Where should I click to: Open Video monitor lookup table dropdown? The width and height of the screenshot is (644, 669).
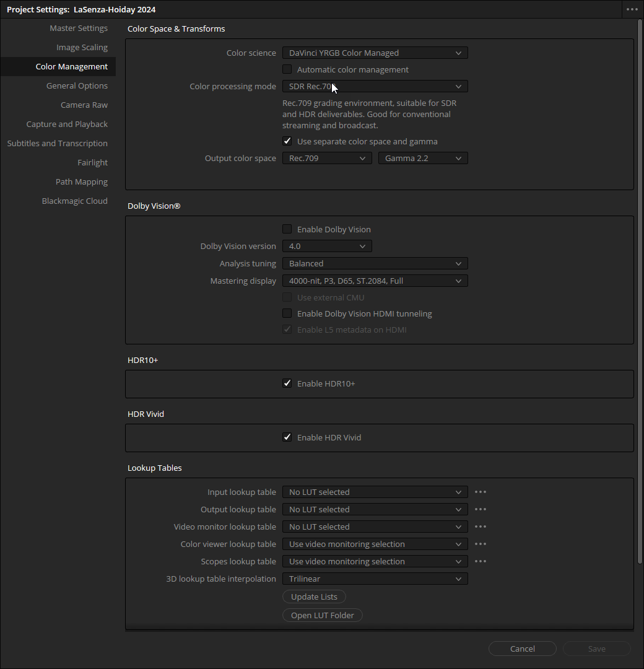pos(375,527)
